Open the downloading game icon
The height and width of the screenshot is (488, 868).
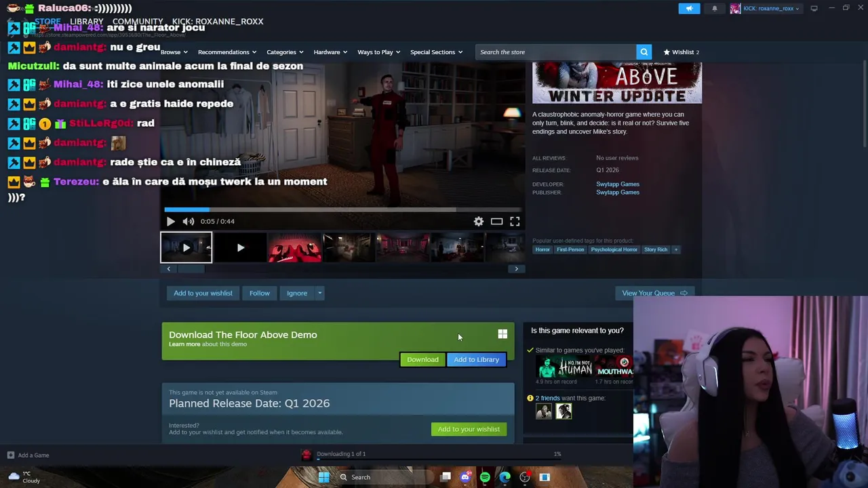(x=307, y=455)
